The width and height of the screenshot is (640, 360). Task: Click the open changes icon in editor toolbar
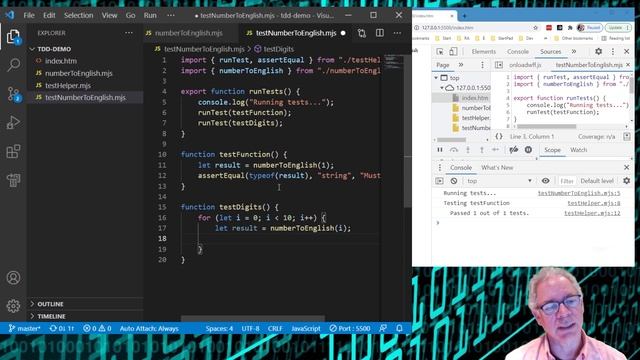coord(362,33)
